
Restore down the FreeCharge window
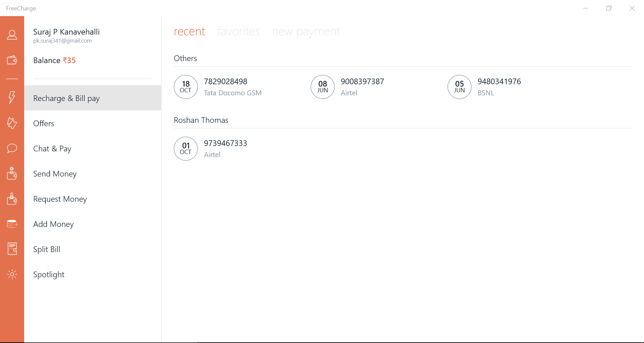(x=609, y=8)
